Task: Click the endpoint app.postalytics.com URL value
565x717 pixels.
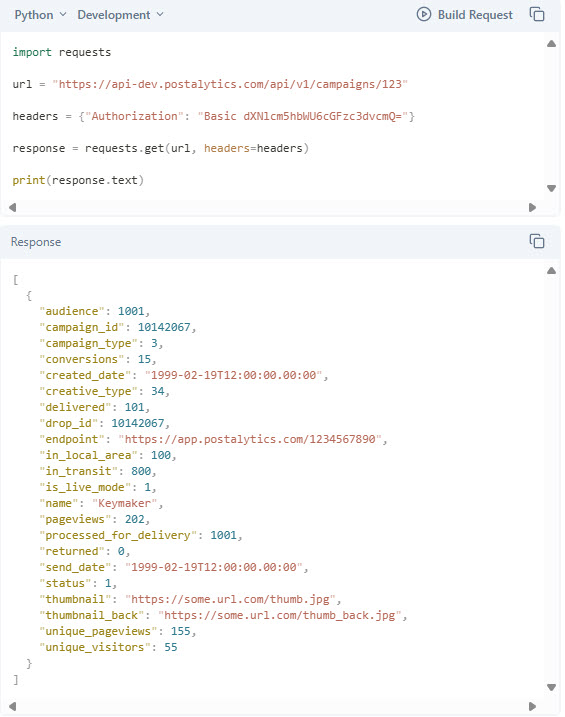Action: point(250,439)
